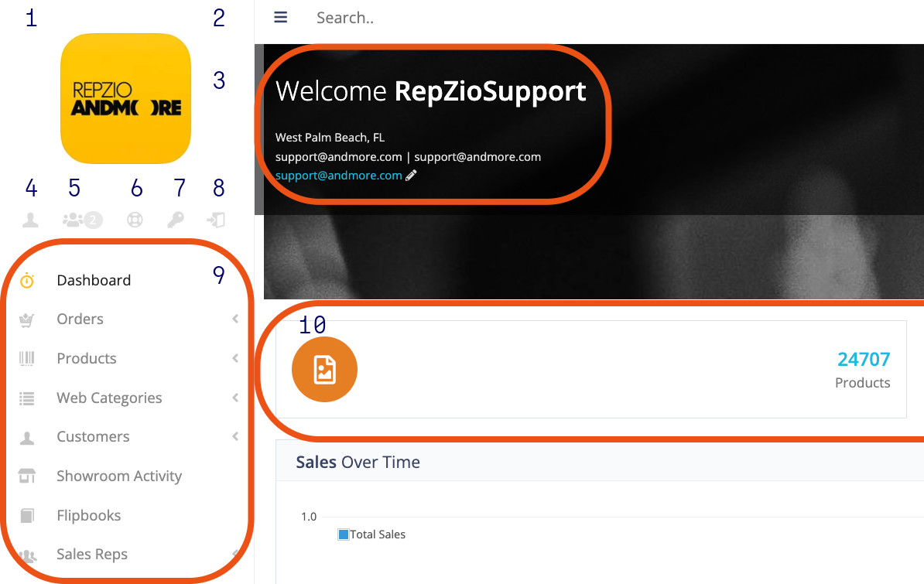Open the group icon with badge 2
The width and height of the screenshot is (924, 584).
click(83, 220)
